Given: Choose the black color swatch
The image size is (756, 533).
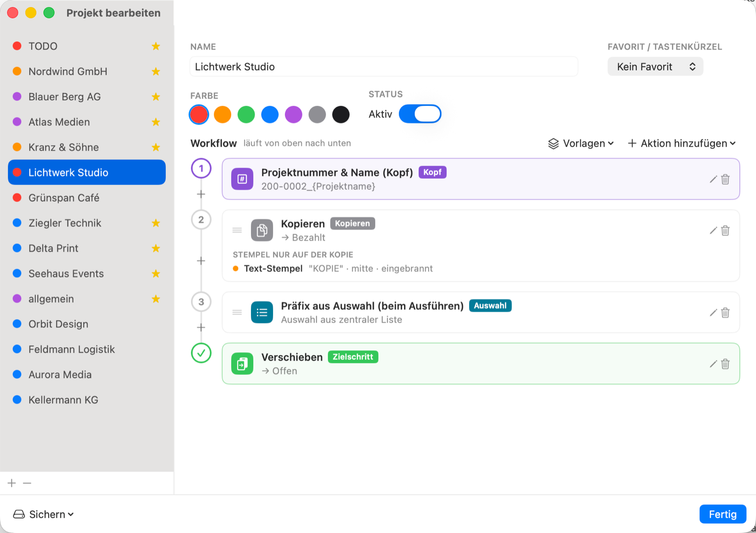Looking at the screenshot, I should pos(341,114).
